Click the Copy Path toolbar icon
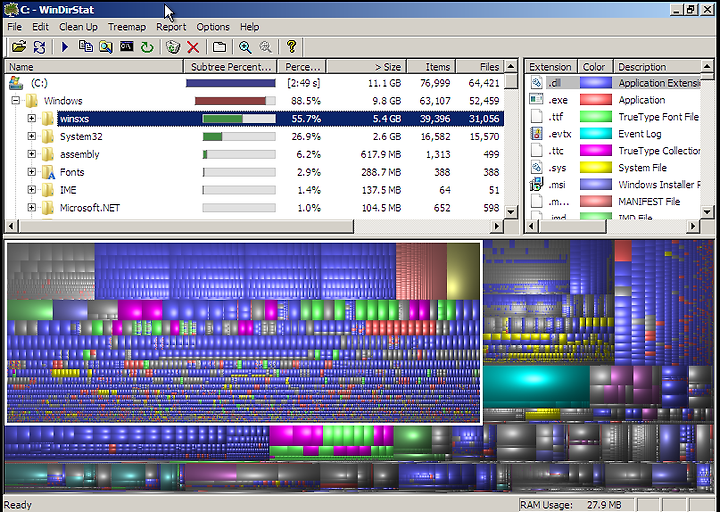 (x=86, y=46)
